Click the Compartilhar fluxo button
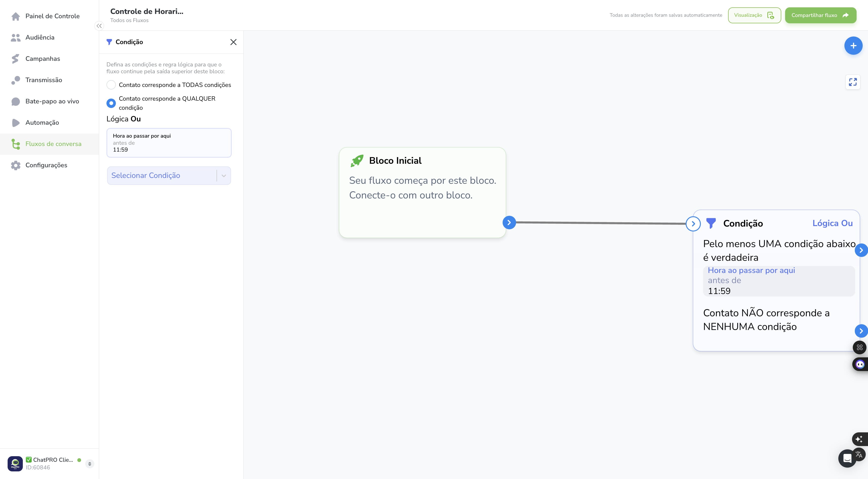 pos(821,15)
